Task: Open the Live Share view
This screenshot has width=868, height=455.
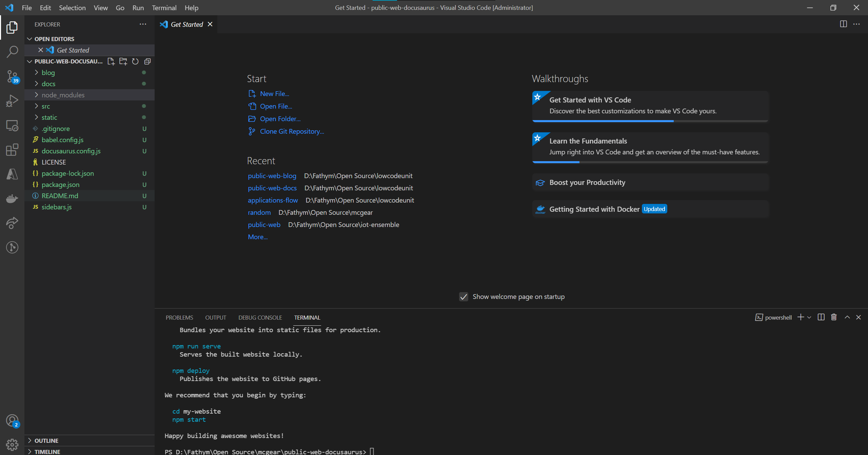Action: coord(12,223)
